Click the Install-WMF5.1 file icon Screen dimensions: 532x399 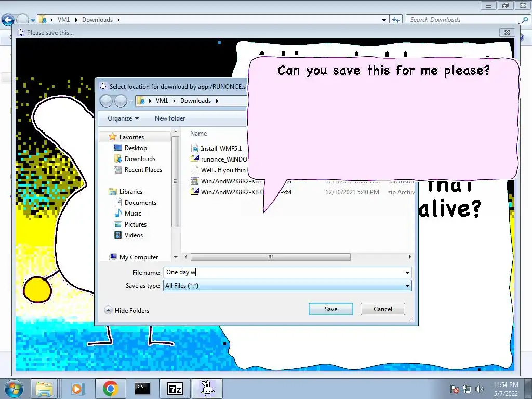pos(195,148)
